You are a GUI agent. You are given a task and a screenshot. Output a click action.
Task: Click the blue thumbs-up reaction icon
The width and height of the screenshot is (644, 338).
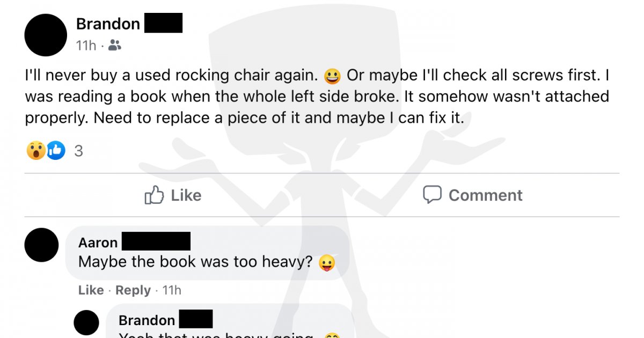pyautogui.click(x=55, y=151)
